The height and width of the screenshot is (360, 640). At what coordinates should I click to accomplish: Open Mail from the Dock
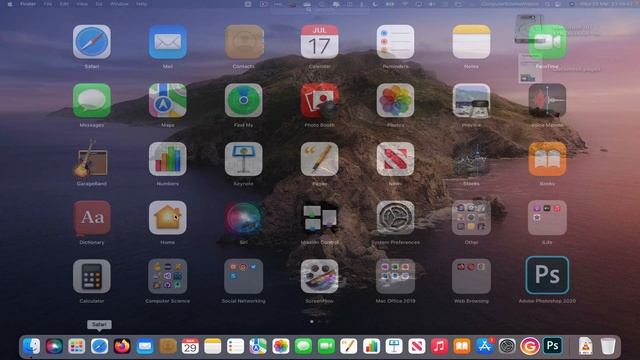tap(144, 347)
